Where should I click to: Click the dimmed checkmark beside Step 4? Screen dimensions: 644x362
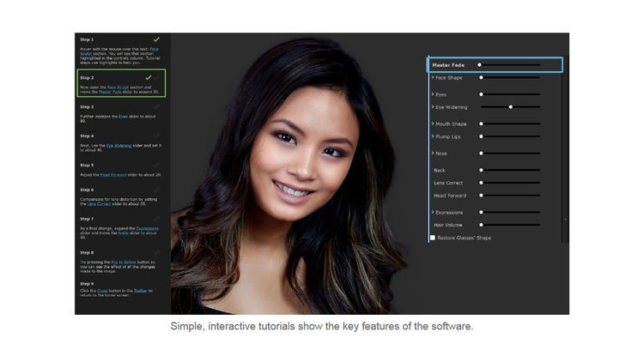point(156,136)
